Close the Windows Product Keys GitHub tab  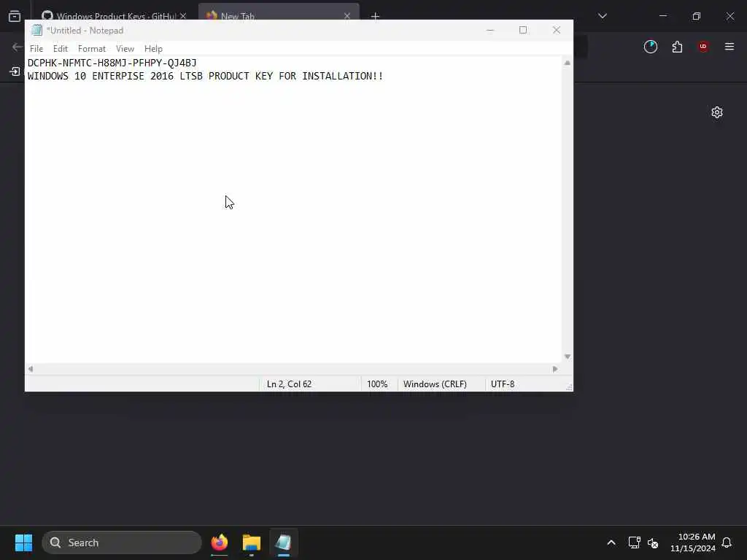pyautogui.click(x=183, y=16)
